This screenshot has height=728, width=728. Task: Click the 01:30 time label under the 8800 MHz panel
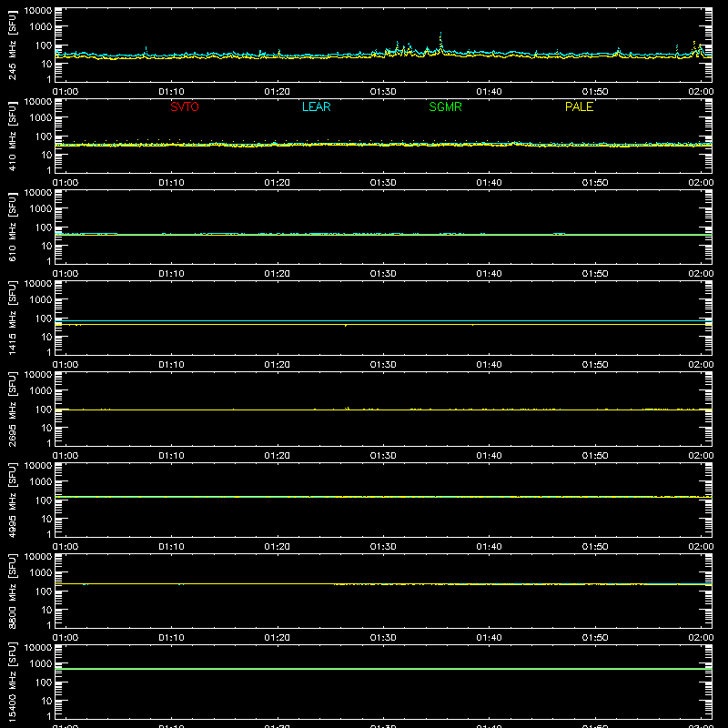383,638
